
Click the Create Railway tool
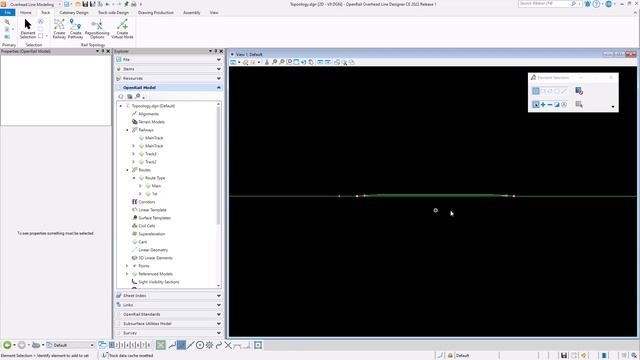(x=59, y=29)
